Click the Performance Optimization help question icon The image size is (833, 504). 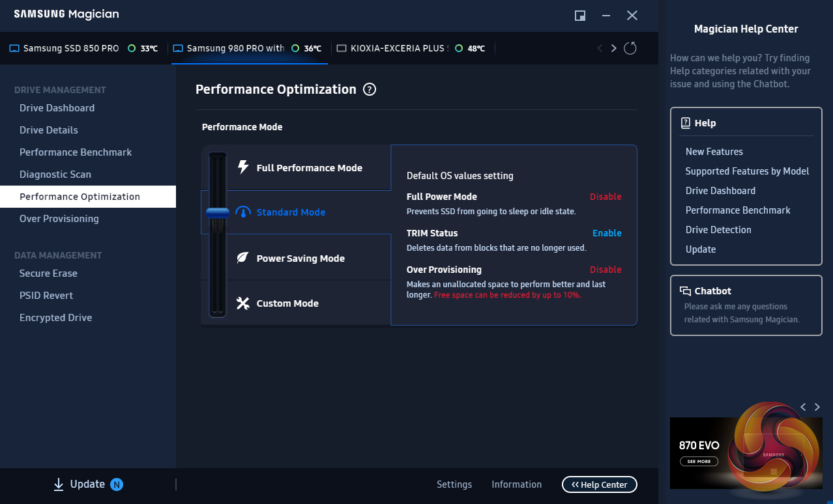[370, 90]
